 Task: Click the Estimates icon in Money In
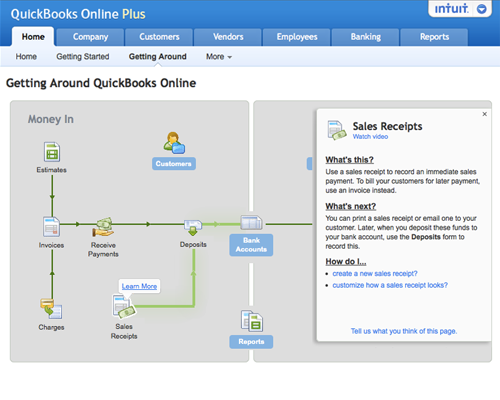(52, 152)
